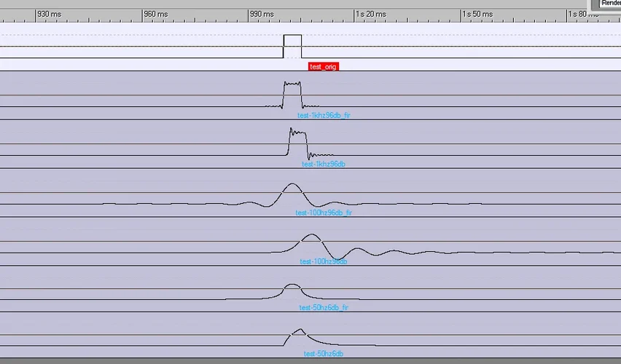Click the 960 ms ruler marker
Viewport: 621px width, 364px height.
click(x=156, y=15)
